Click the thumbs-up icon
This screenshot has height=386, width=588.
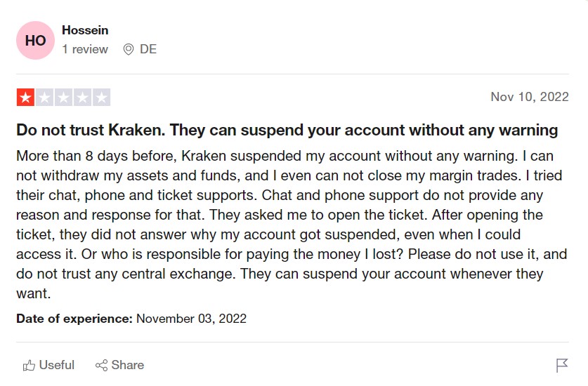(29, 366)
